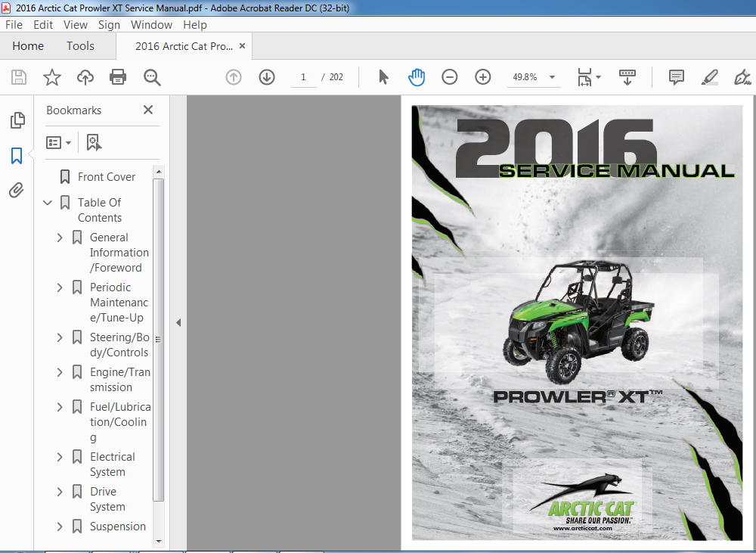Select the Highlight text pen icon
The width and height of the screenshot is (756, 553).
710,77
